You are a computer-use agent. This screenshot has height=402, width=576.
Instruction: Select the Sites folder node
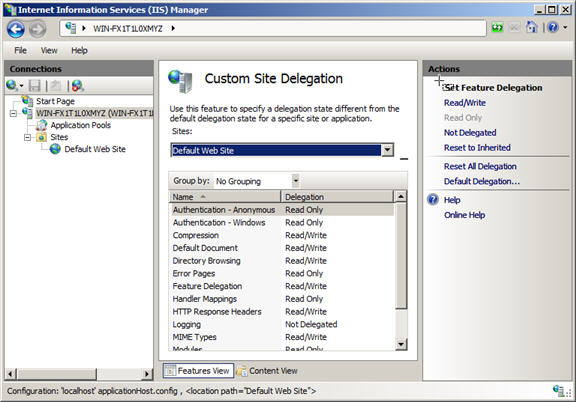59,137
